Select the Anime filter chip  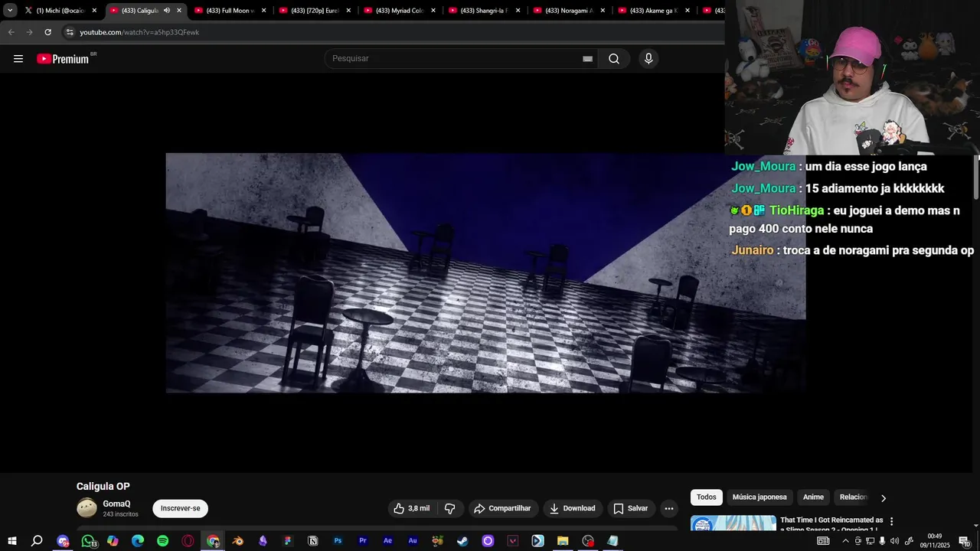click(x=813, y=497)
